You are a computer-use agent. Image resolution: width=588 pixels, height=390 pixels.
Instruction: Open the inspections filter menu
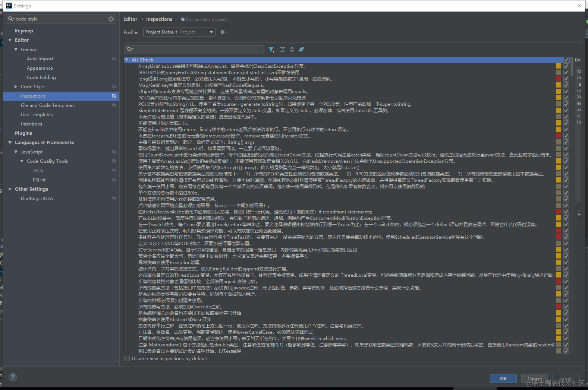point(271,50)
